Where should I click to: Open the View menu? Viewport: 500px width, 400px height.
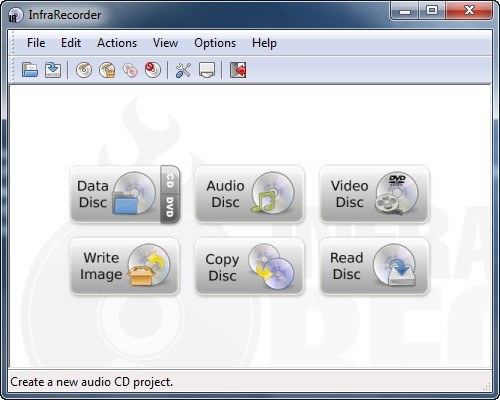coord(165,43)
